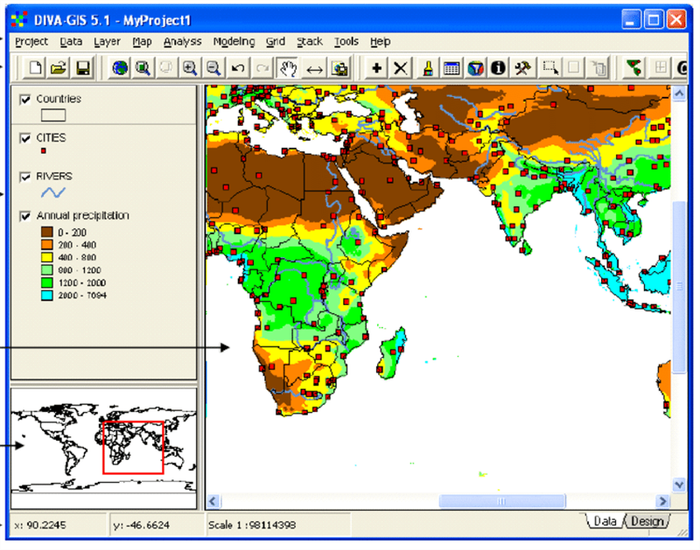
Task: Click the brown 0 - 200 swatch
Action: pyautogui.click(x=47, y=232)
